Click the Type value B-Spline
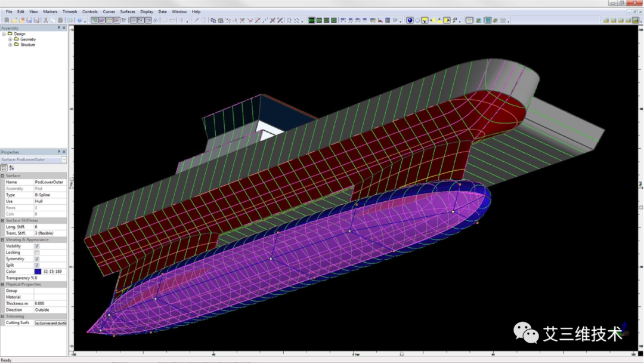Screen dimensions: 644x363 [50, 195]
